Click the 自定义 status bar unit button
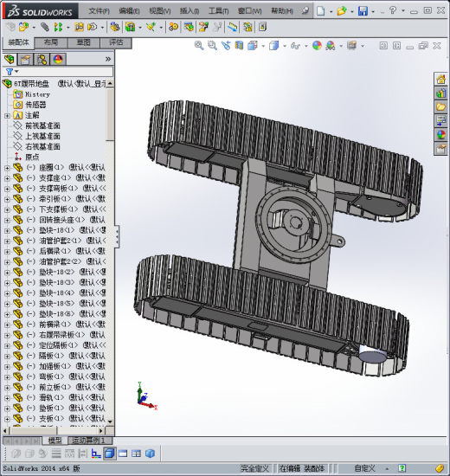Viewport: 450px width, 476px height. tap(364, 468)
